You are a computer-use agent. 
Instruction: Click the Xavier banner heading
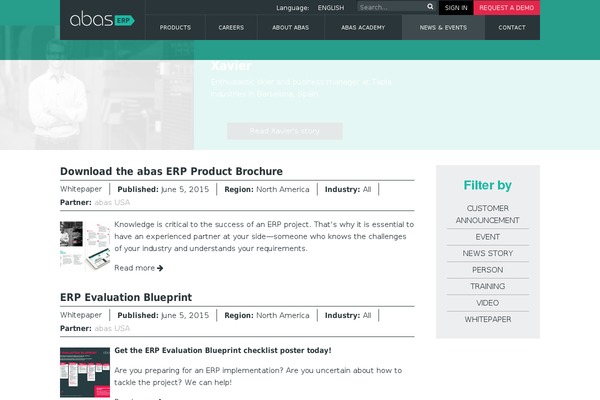[231, 66]
